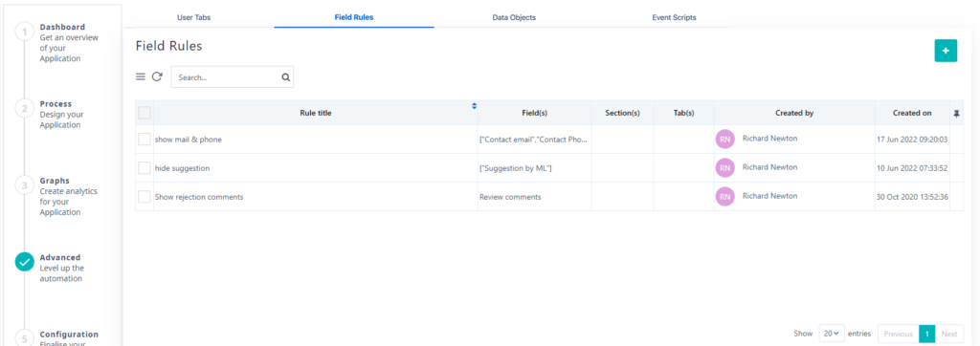Screen dimensions: 980x346
Task: Click the Tab(s) column header
Action: tap(683, 113)
